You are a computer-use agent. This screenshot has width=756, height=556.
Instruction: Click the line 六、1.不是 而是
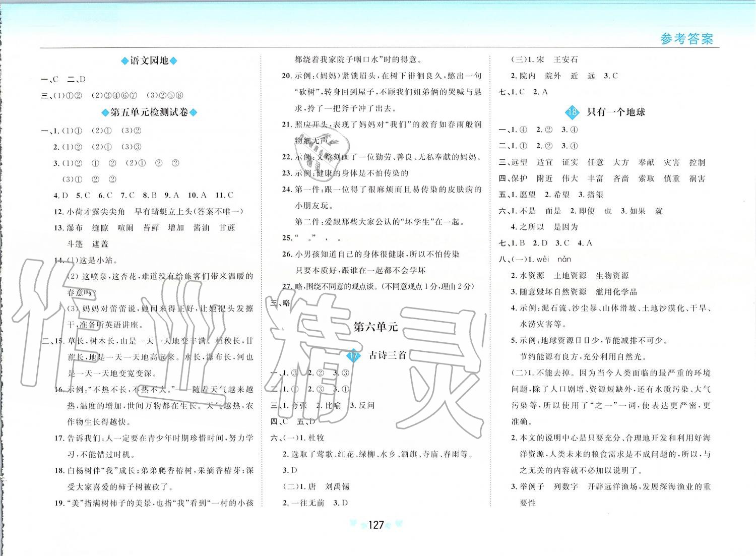(581, 211)
